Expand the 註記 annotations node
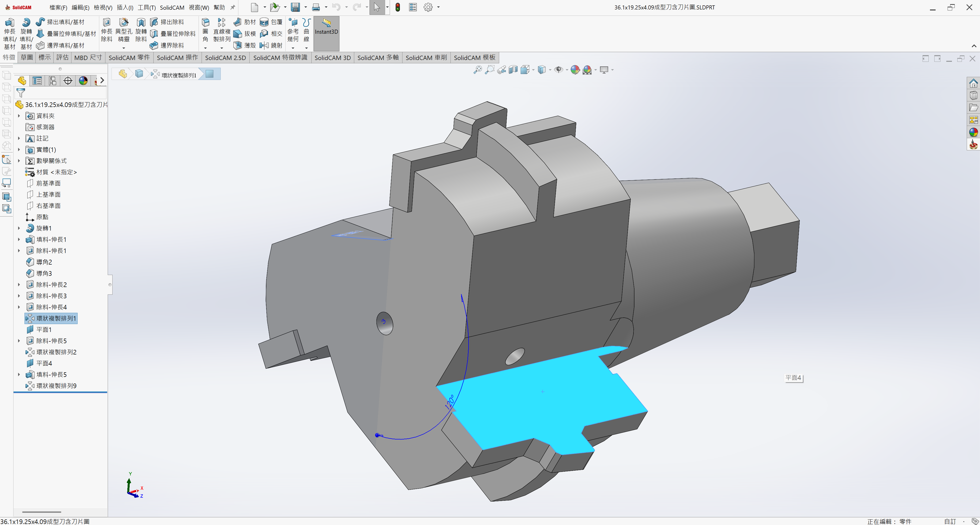The image size is (980, 525). (x=19, y=138)
